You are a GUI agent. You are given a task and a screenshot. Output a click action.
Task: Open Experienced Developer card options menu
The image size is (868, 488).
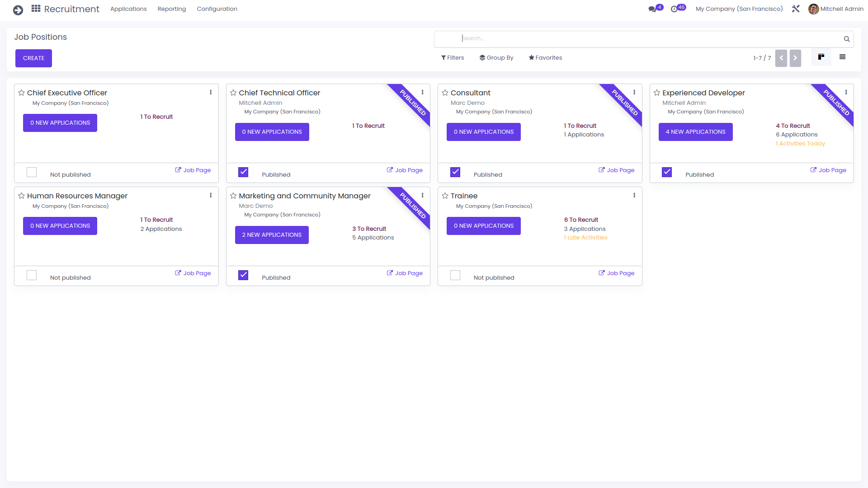click(846, 92)
